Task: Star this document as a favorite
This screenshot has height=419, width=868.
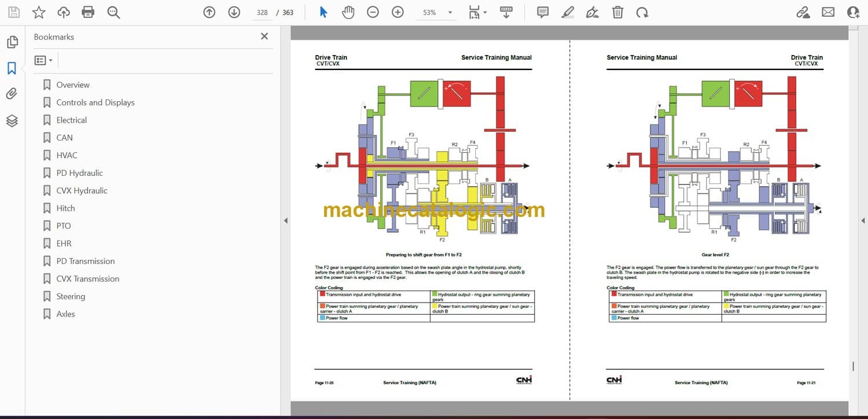Action: tap(38, 12)
